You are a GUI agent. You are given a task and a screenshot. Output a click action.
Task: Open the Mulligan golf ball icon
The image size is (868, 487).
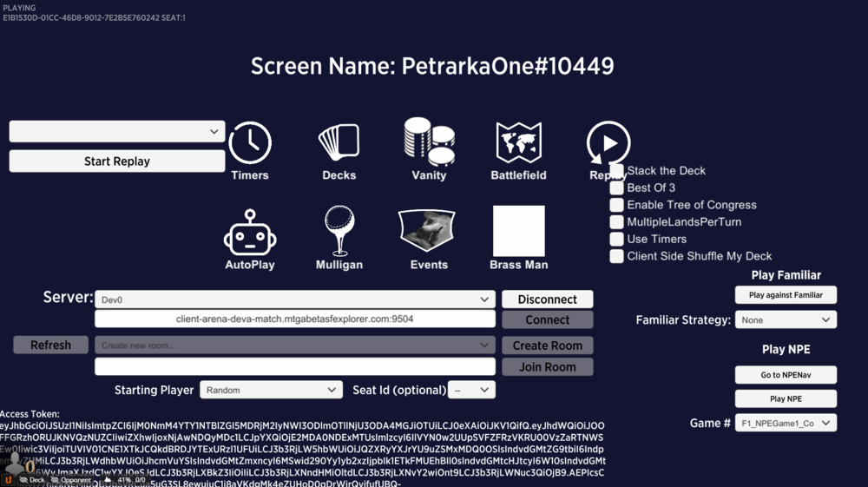(x=339, y=230)
